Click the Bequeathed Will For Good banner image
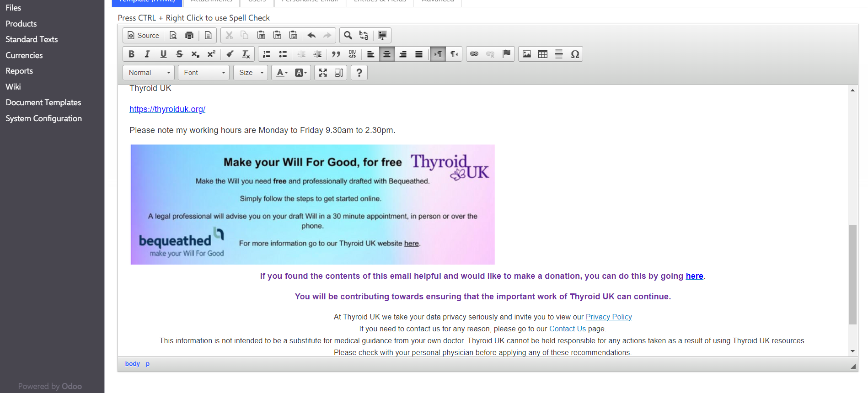This screenshot has height=393, width=868. [x=313, y=205]
